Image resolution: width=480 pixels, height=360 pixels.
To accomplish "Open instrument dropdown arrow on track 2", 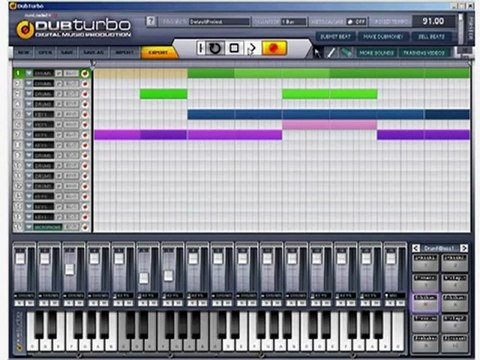I will pos(29,84).
